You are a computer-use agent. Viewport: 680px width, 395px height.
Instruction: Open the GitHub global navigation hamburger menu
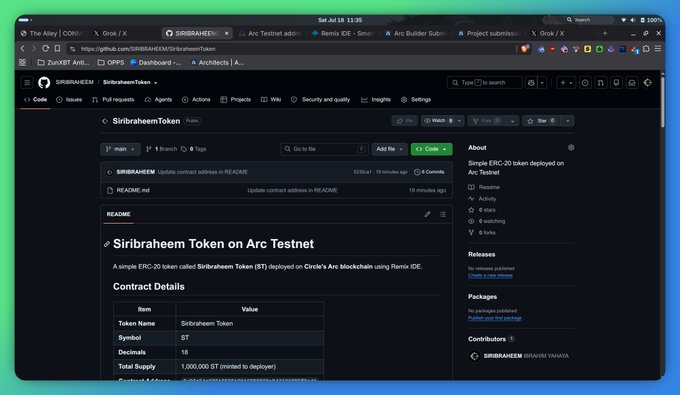coord(27,82)
